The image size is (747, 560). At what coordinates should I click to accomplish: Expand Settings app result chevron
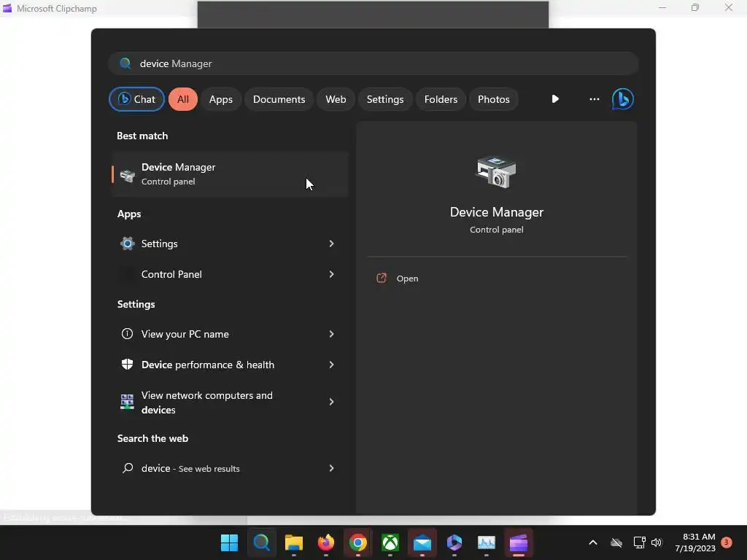[x=332, y=244]
